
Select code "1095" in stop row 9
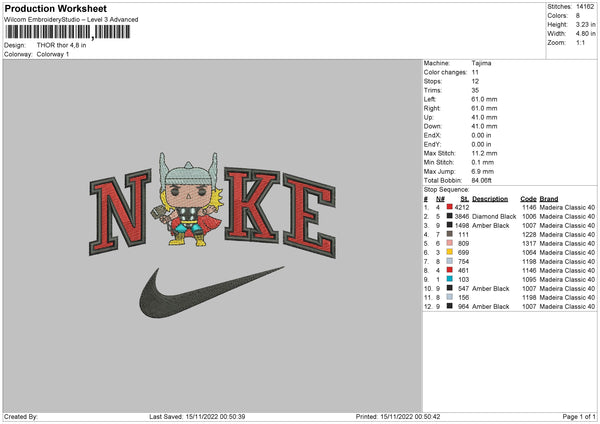[529, 279]
